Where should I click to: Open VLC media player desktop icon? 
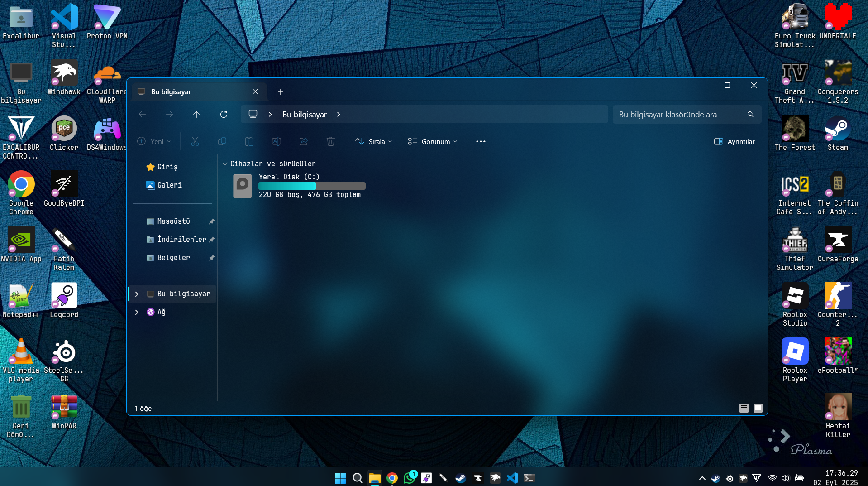coord(21,361)
